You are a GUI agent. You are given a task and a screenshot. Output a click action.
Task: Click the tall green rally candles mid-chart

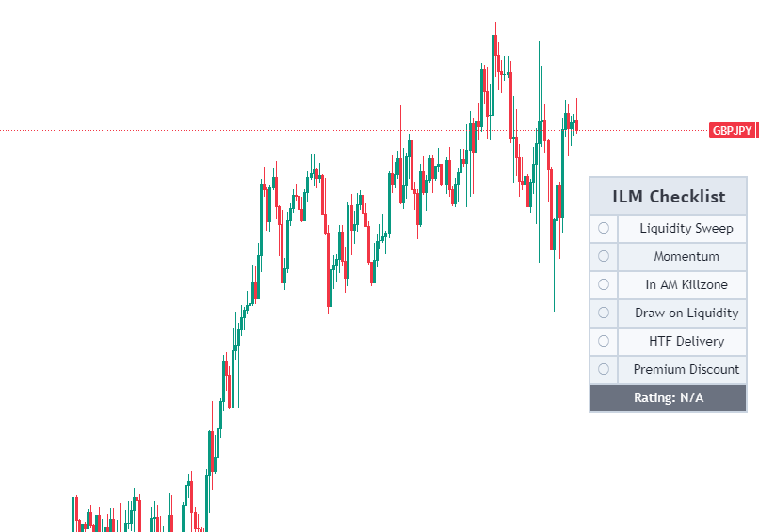tap(225, 377)
